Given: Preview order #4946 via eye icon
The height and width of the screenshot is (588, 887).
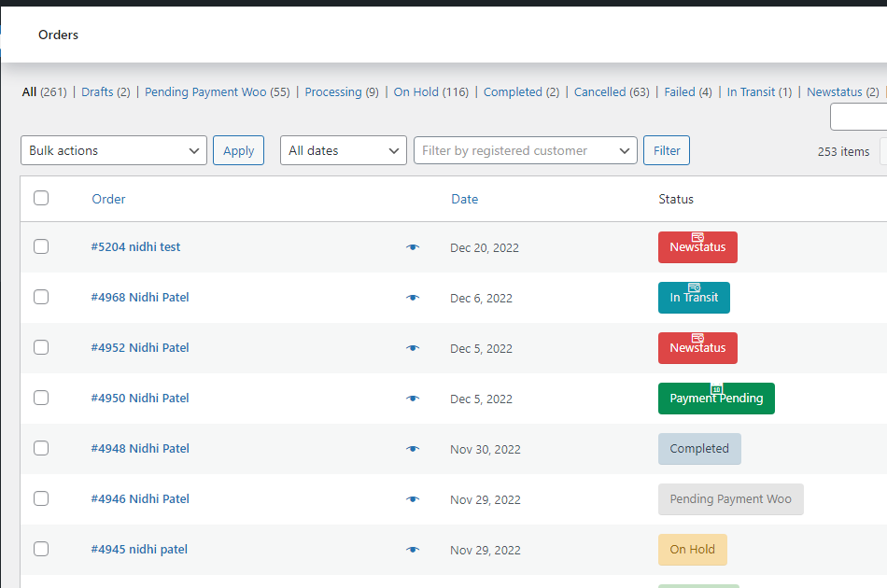Looking at the screenshot, I should click(413, 499).
